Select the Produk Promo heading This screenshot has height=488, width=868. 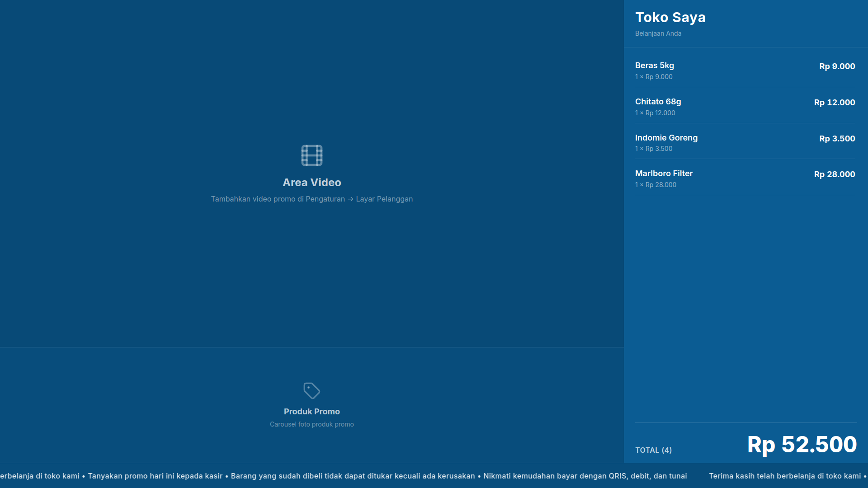(312, 412)
